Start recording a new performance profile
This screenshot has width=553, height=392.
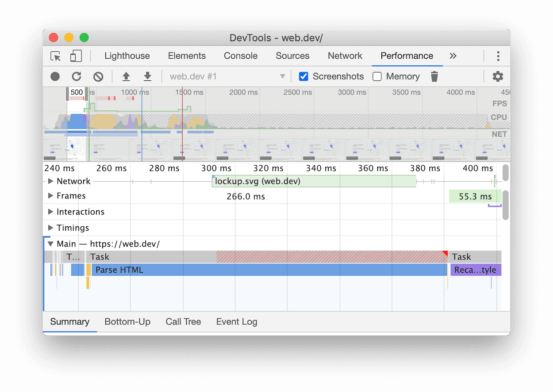(55, 76)
